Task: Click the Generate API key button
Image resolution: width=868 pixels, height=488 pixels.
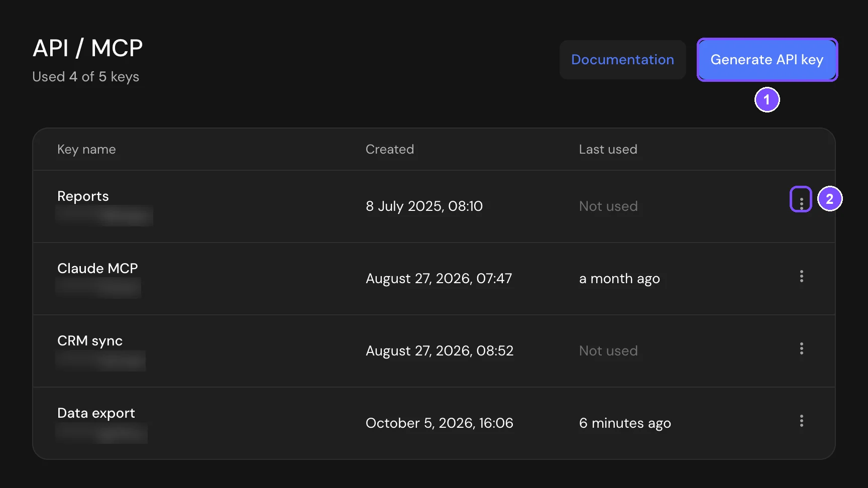Action: [x=767, y=60]
